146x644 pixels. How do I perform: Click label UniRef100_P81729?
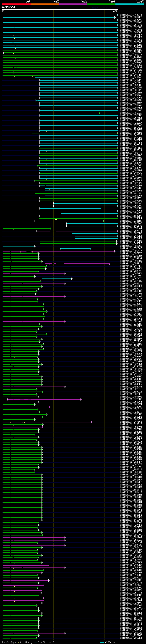pyautogui.click(x=131, y=113)
